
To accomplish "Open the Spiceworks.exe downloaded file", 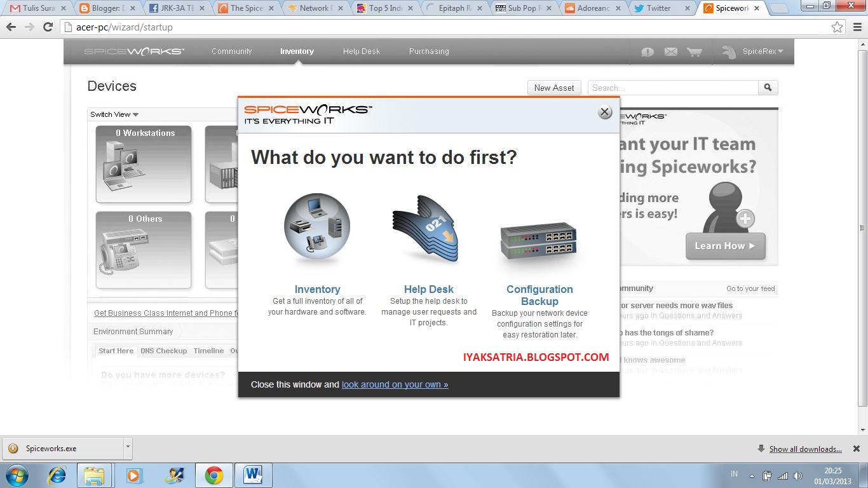I will coord(62,448).
